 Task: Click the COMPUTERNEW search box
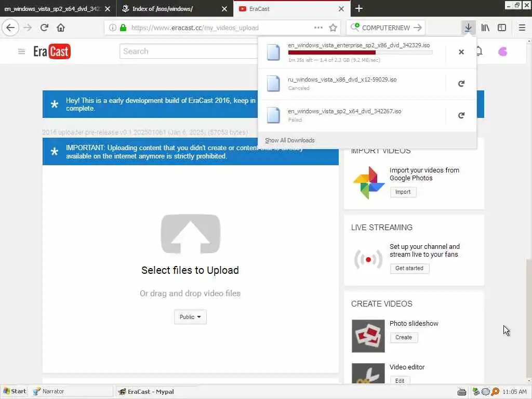(386, 28)
